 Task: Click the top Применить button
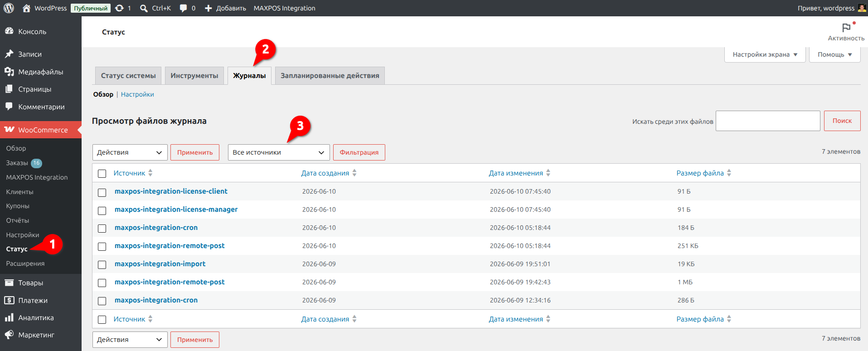click(x=195, y=152)
